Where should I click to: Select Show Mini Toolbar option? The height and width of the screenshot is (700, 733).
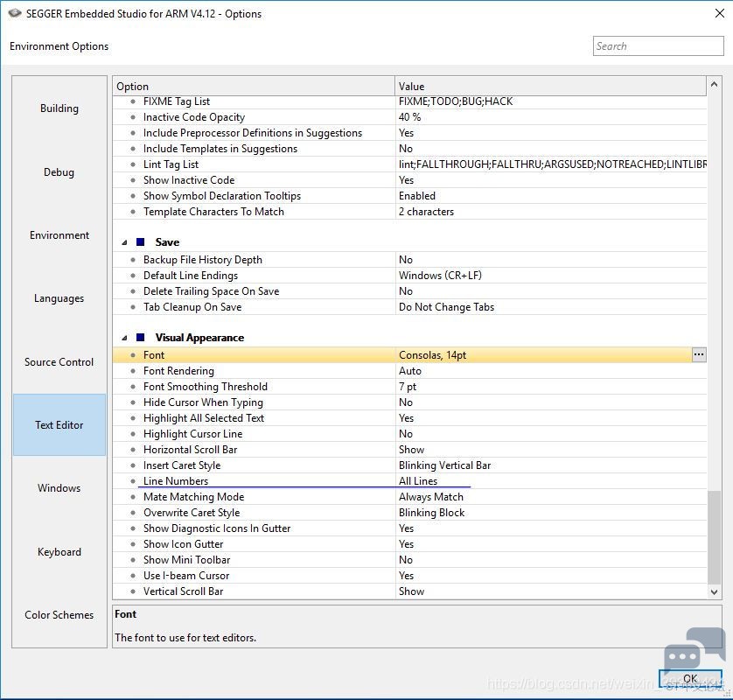[x=409, y=560]
